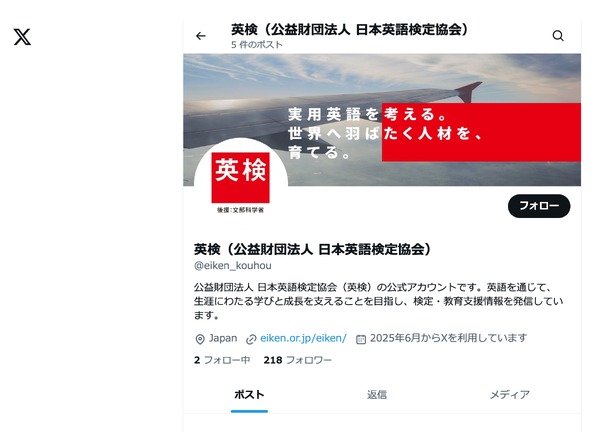Switch to the ポスト tab
This screenshot has width=600, height=432.
pos(249,395)
